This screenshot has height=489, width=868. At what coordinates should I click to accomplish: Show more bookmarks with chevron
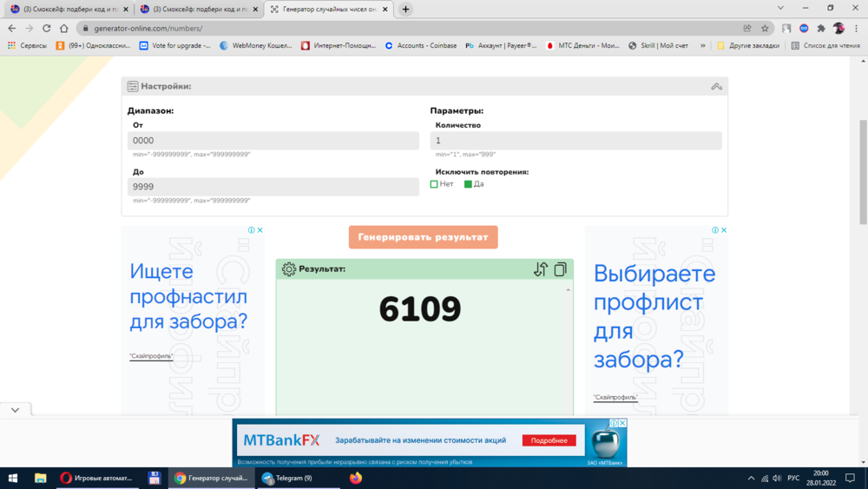[703, 45]
